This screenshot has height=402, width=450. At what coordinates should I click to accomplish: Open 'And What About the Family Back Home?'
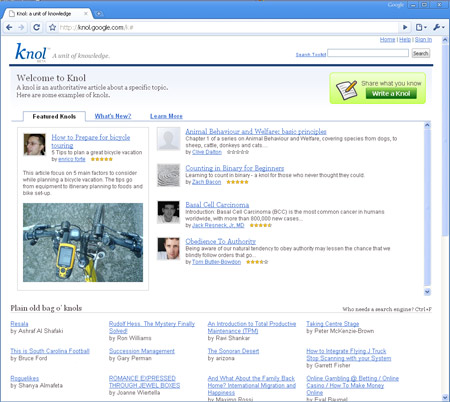[x=252, y=386]
